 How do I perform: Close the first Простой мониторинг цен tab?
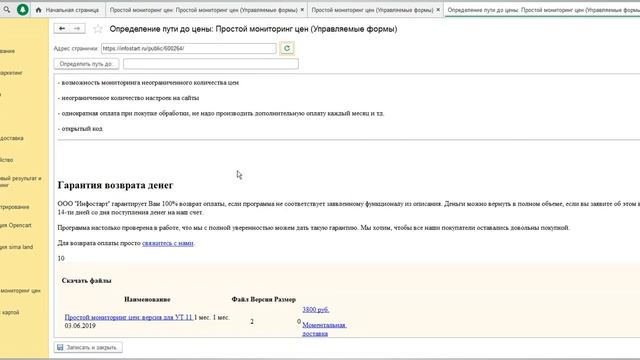coord(302,9)
